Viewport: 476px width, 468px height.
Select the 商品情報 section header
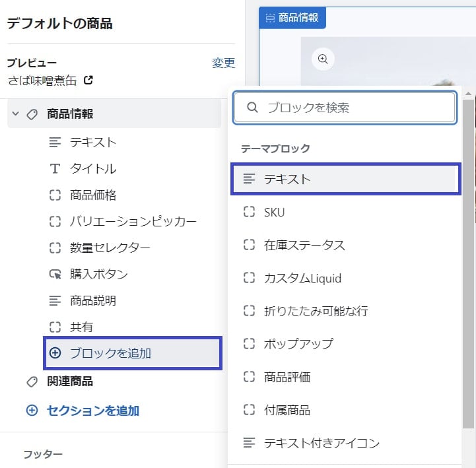coord(114,114)
